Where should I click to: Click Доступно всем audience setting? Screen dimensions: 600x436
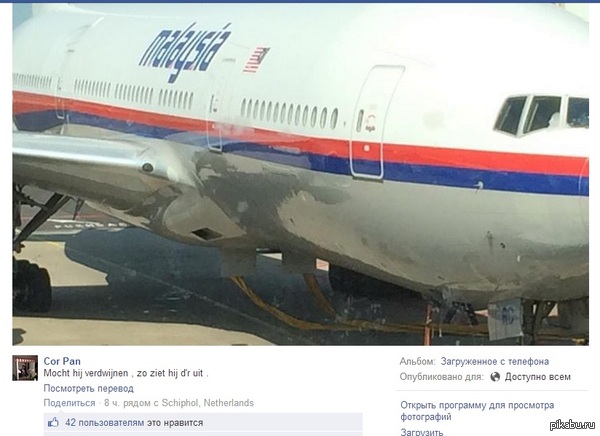(x=538, y=377)
